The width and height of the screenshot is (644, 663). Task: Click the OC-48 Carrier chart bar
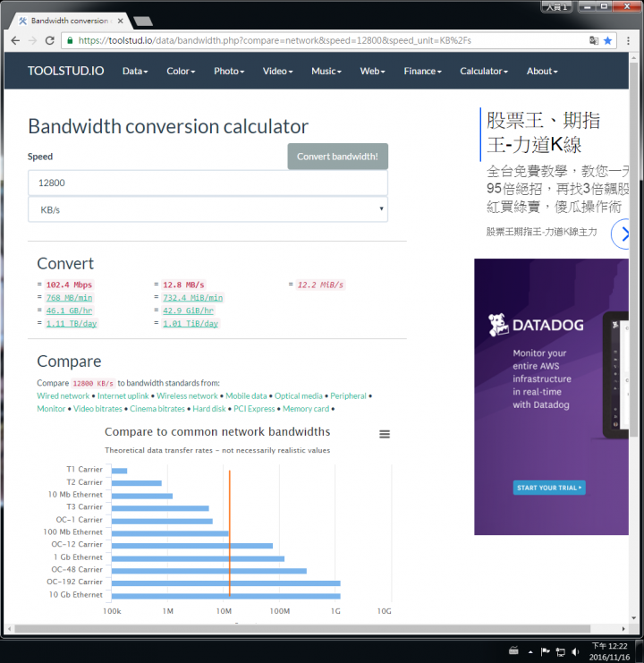209,571
